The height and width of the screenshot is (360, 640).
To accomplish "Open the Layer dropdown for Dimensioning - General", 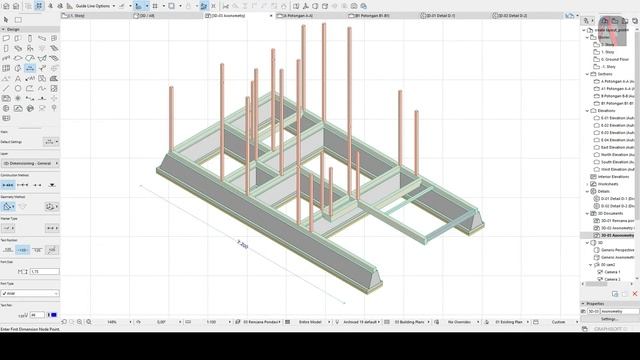I will pos(30,163).
